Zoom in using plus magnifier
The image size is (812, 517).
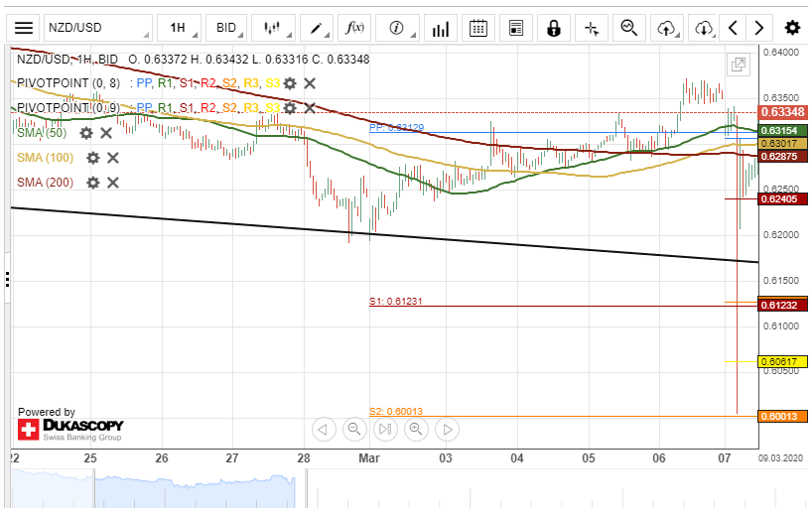(x=416, y=430)
